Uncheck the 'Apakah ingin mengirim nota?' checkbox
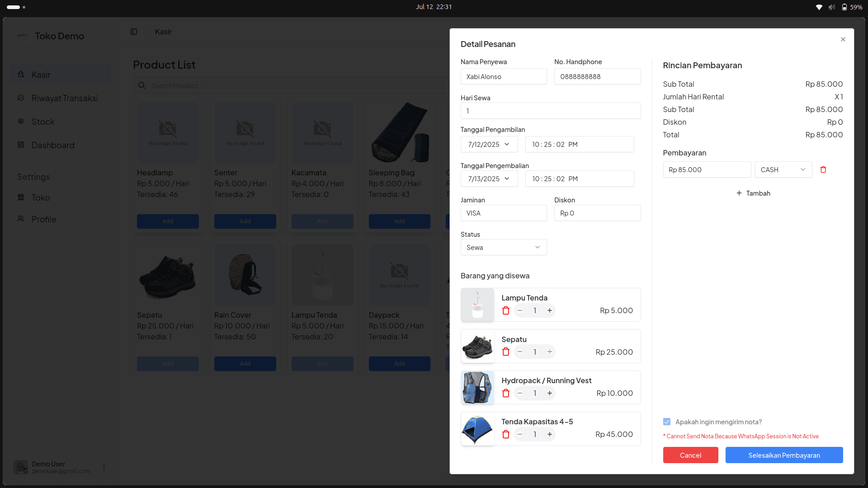The image size is (868, 488). (x=666, y=421)
